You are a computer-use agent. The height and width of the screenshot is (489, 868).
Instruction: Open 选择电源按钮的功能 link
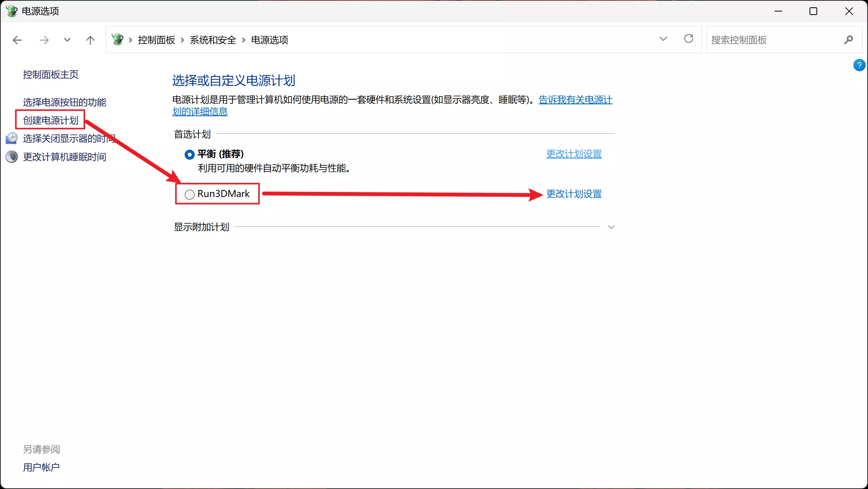(64, 102)
